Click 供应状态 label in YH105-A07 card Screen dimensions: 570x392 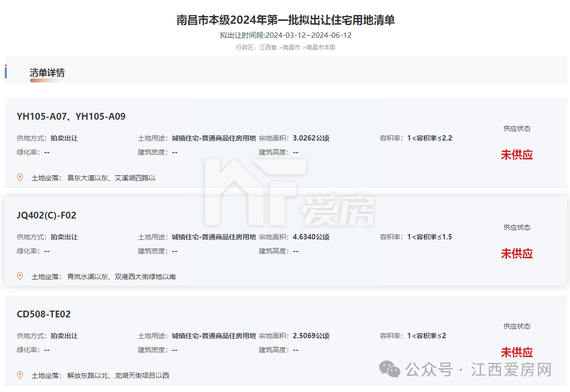[517, 128]
